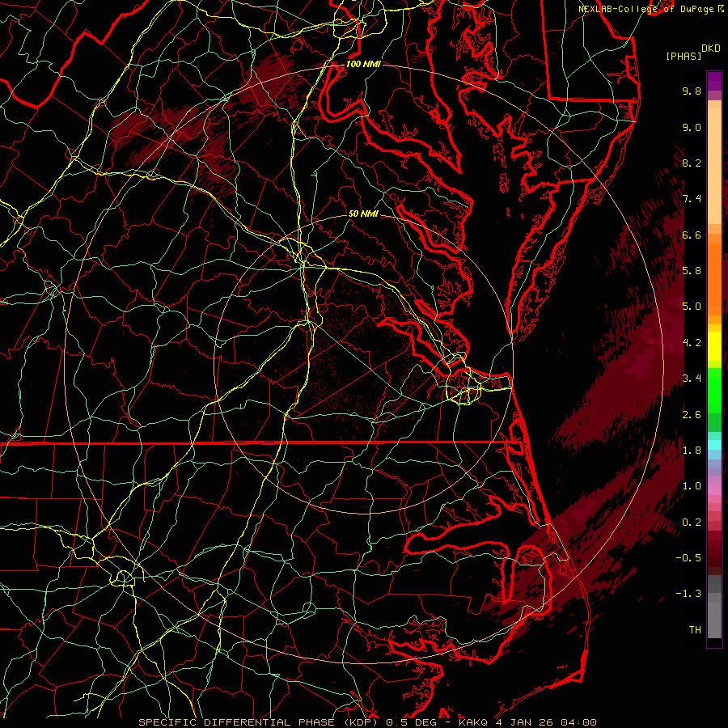Click the 100 NMI range ring label
728x728 pixels.
(363, 64)
